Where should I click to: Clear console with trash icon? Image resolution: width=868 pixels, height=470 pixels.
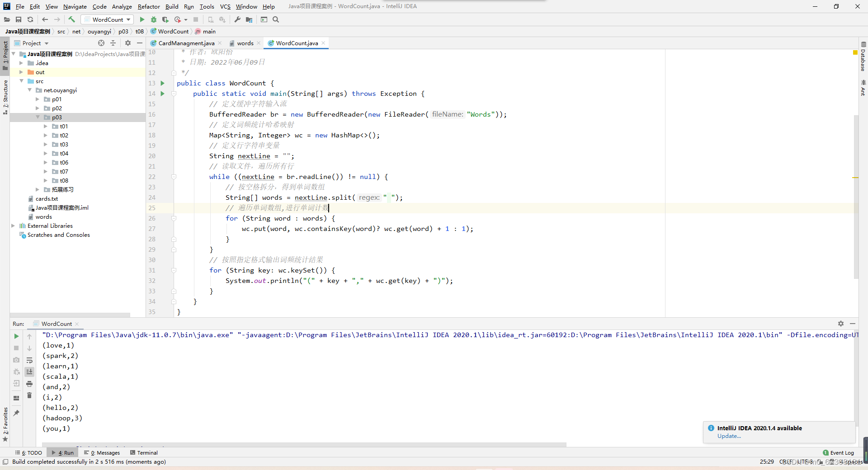coord(29,395)
